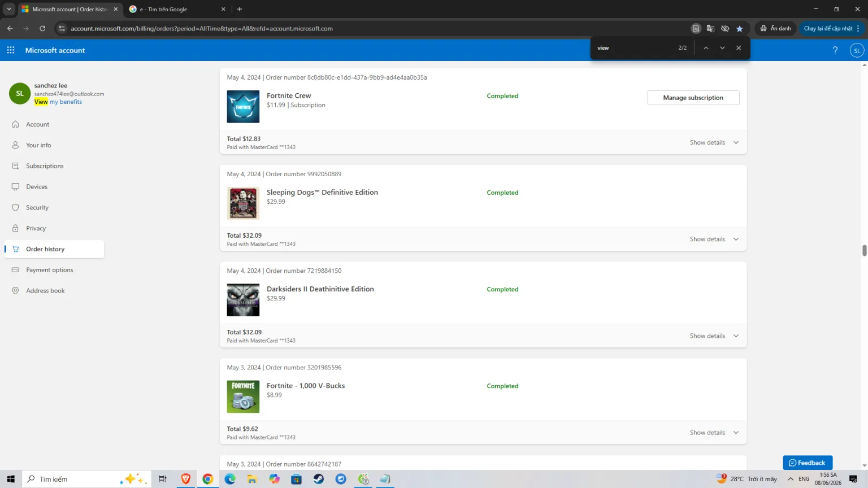Click the find-in-page icon in address bar
This screenshot has width=868, height=488.
(696, 28)
